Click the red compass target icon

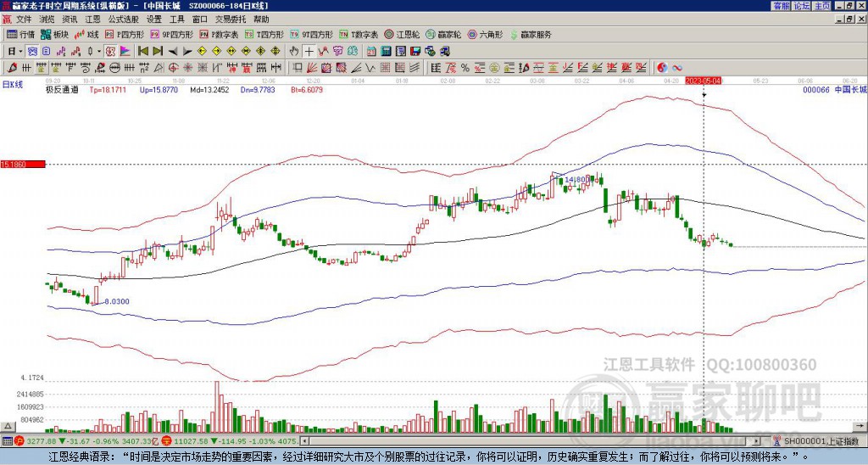tap(173, 68)
